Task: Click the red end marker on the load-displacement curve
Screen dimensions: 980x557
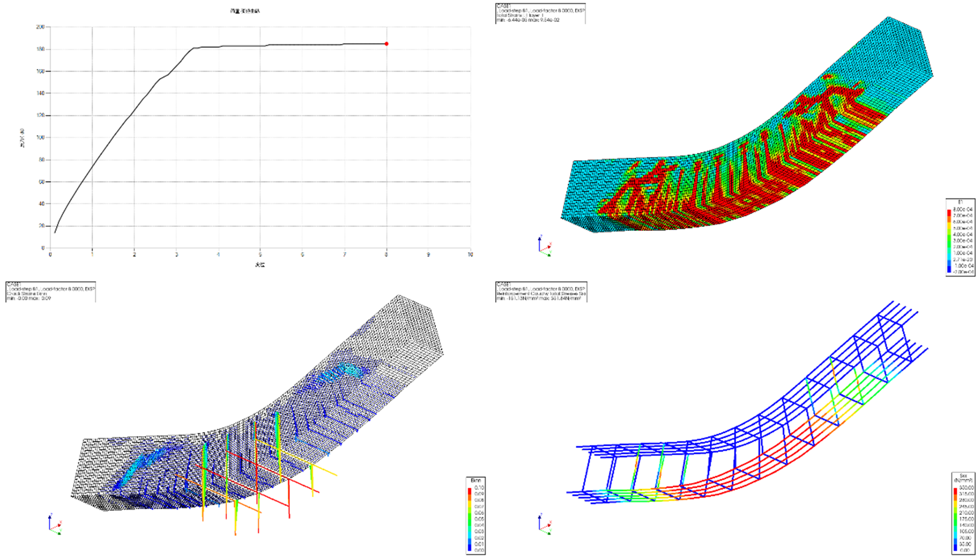Action: [x=386, y=43]
